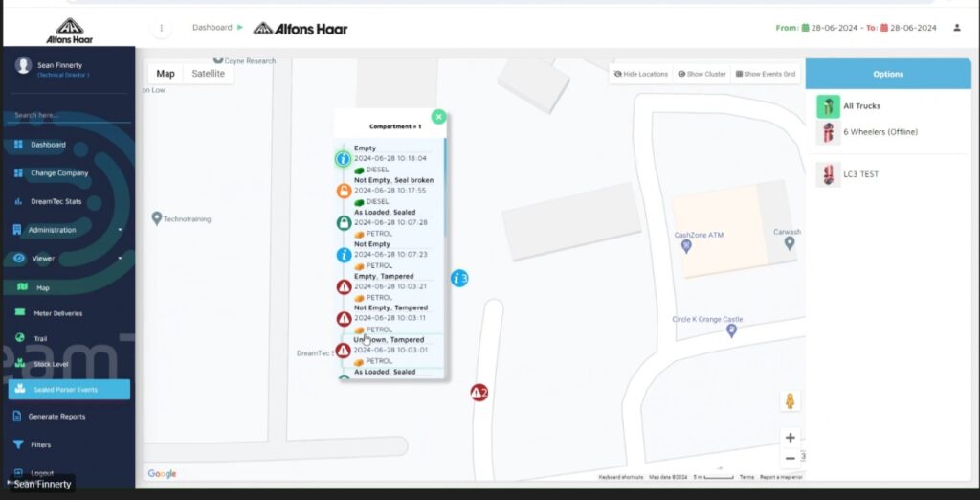This screenshot has width=980, height=500.
Task: Select the 6 Wheelers (Offline) truck group
Action: pyautogui.click(x=880, y=132)
